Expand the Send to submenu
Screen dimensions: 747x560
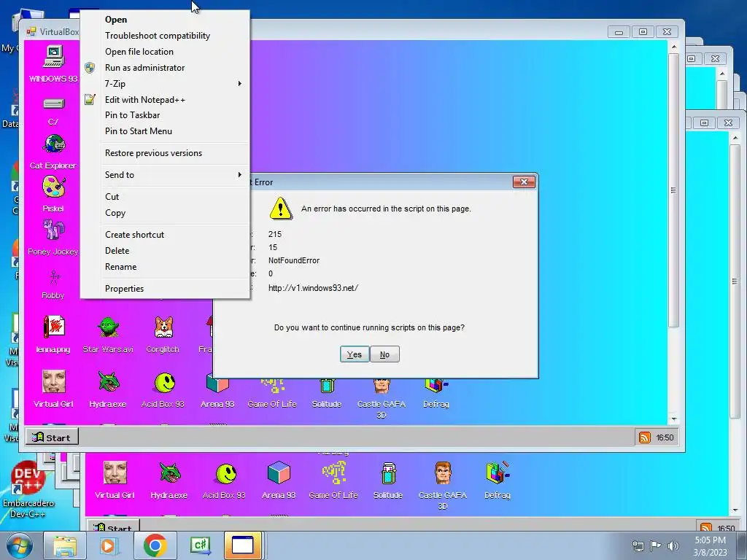point(165,175)
